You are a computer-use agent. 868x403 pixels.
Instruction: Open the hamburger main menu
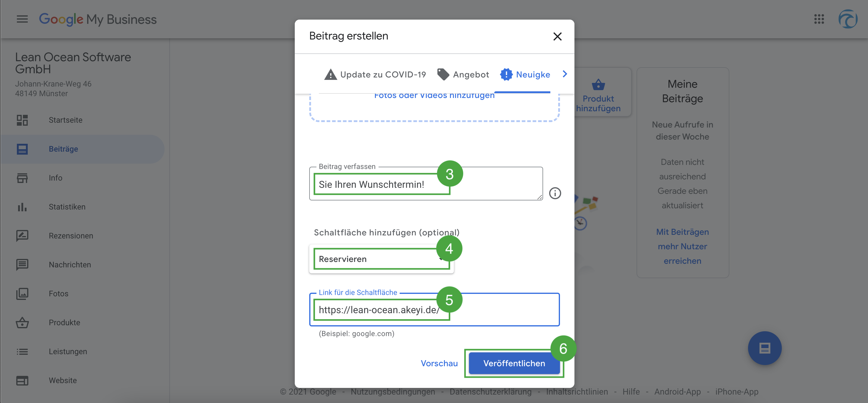coord(22,19)
